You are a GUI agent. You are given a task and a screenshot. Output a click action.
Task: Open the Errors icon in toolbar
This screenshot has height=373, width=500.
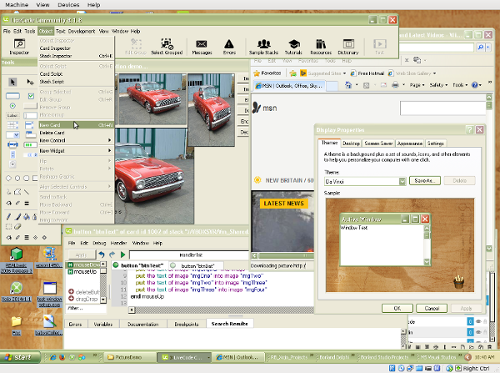coord(229,46)
